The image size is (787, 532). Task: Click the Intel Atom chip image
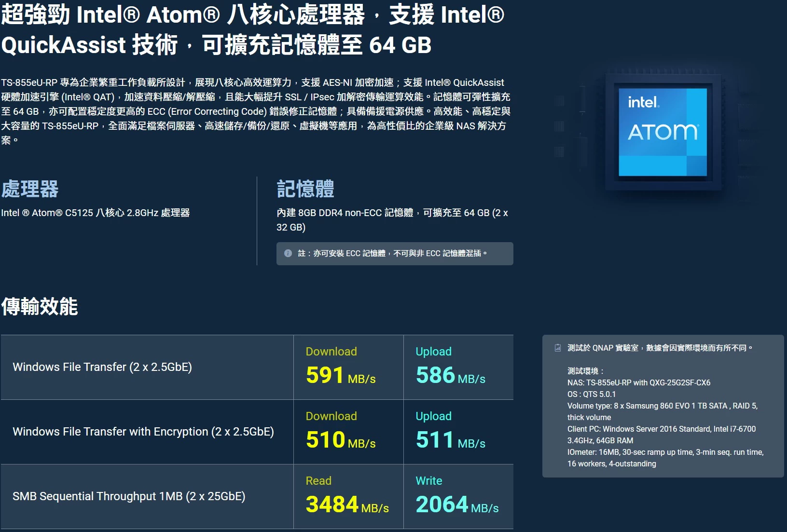(663, 133)
